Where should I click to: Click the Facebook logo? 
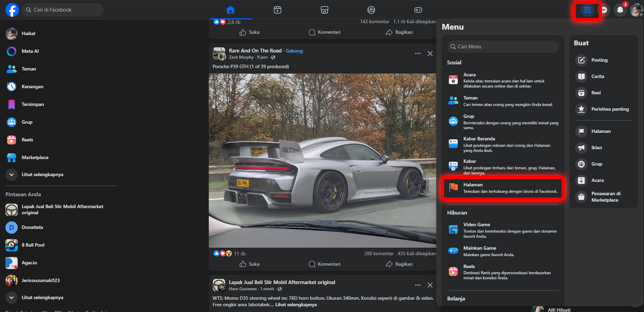click(x=12, y=10)
